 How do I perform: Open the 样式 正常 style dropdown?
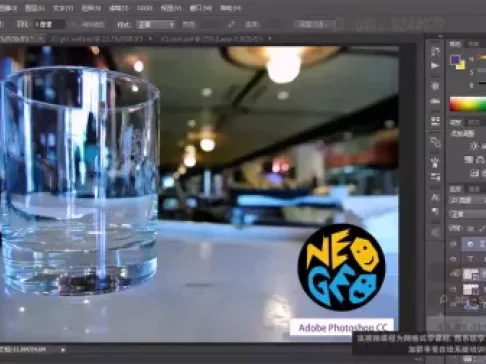coord(156,24)
